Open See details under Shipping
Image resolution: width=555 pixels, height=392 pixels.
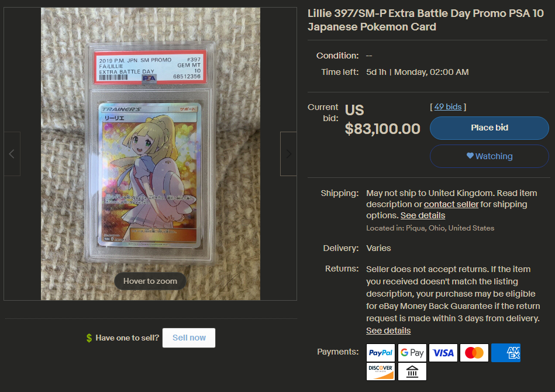[x=423, y=215]
